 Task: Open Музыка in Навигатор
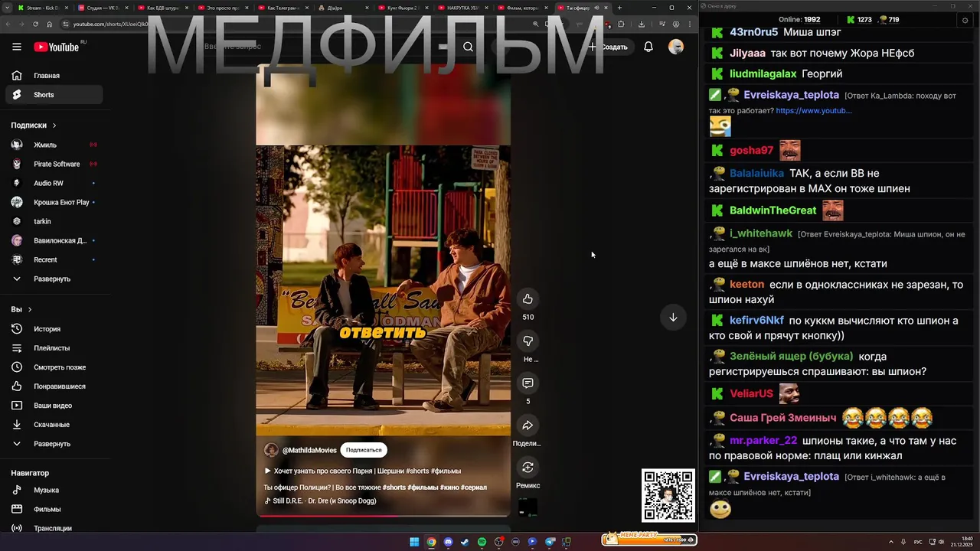click(54, 490)
